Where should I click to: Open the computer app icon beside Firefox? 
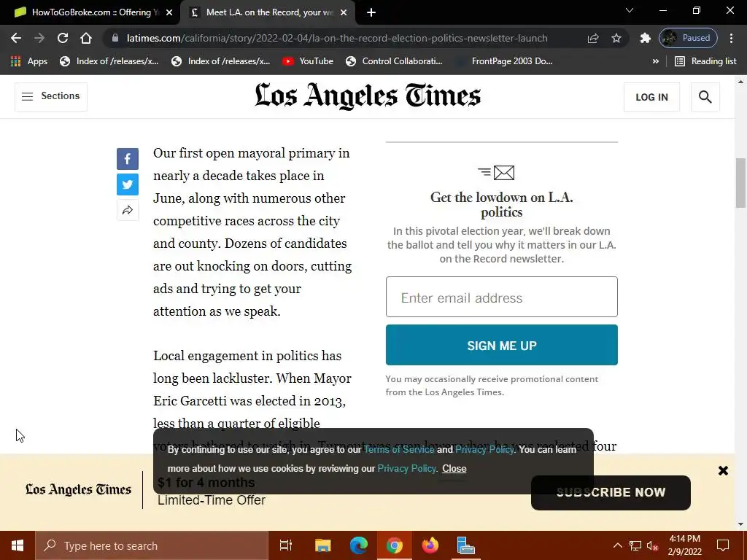[465, 545]
